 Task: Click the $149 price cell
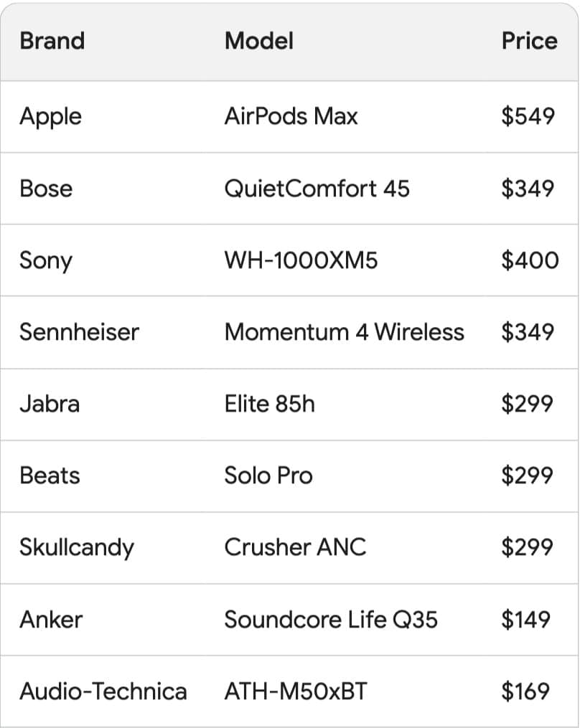528,619
